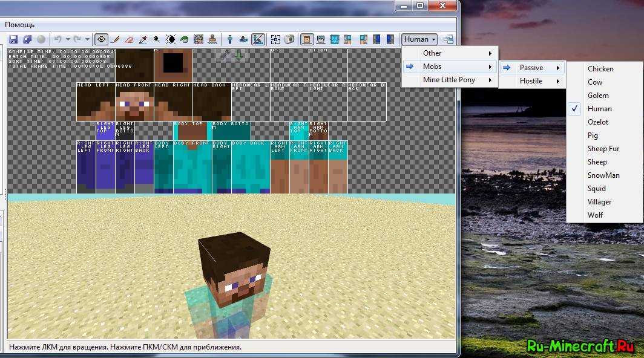Open the Human model dropdown
This screenshot has width=644, height=358.
[x=419, y=39]
